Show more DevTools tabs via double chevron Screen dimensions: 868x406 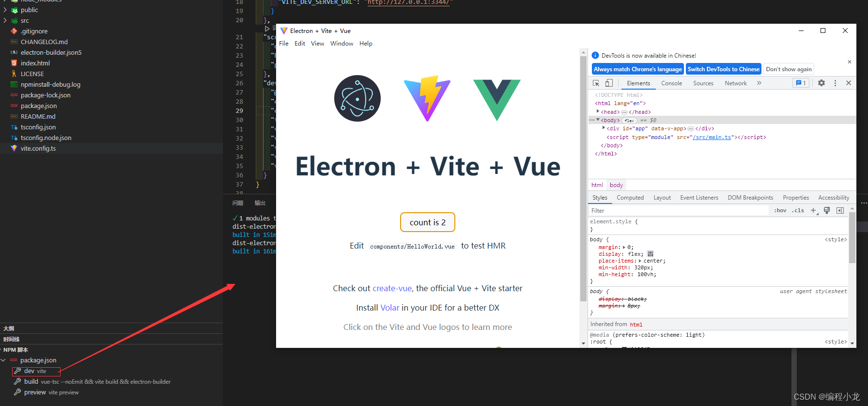tap(759, 83)
